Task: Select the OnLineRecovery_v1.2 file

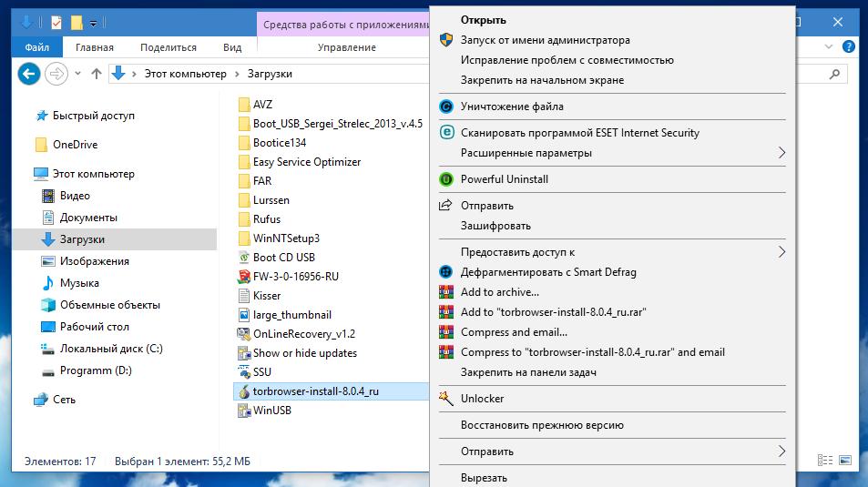Action: pyautogui.click(x=304, y=334)
